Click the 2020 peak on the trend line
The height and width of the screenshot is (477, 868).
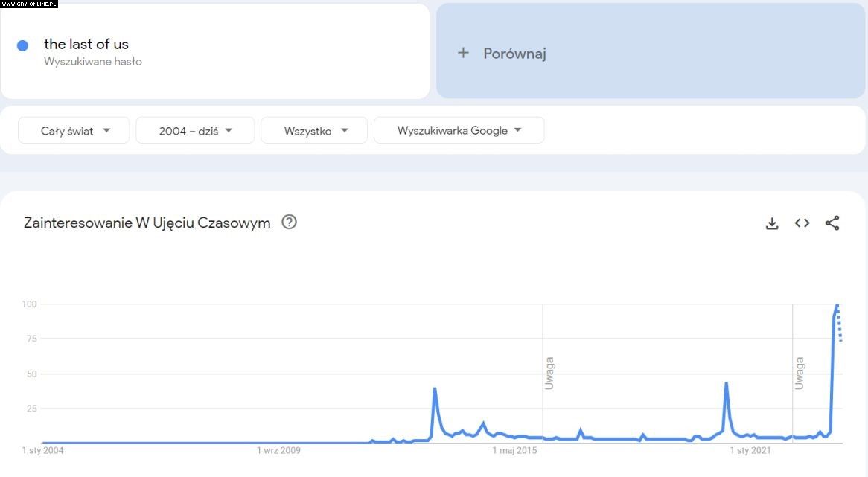(726, 384)
